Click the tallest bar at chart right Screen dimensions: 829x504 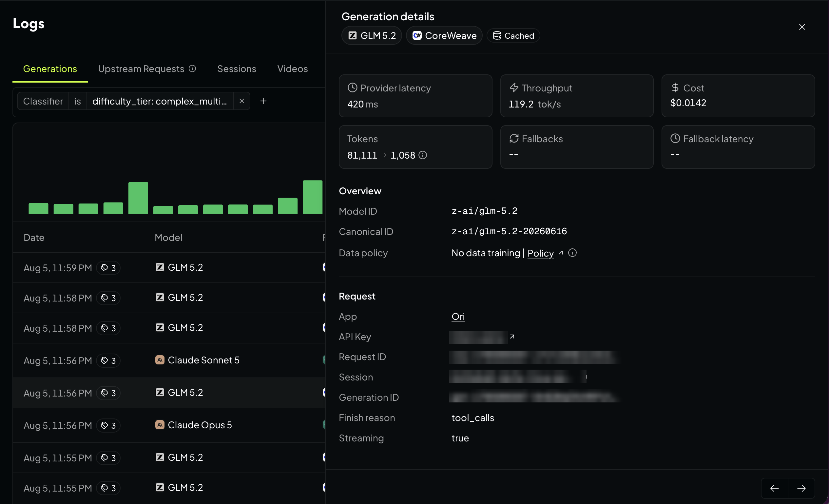[x=313, y=197]
